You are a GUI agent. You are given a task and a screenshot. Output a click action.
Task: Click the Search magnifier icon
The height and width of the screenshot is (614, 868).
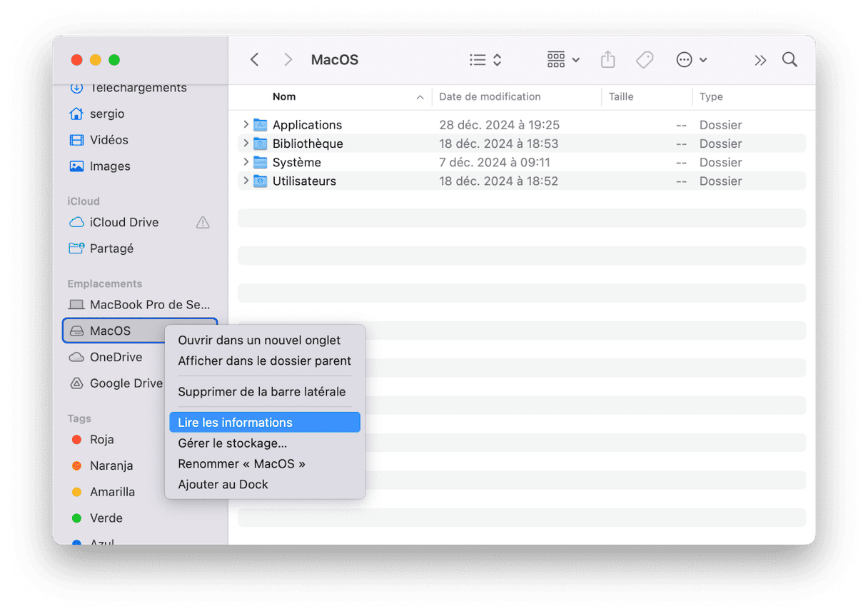point(789,60)
